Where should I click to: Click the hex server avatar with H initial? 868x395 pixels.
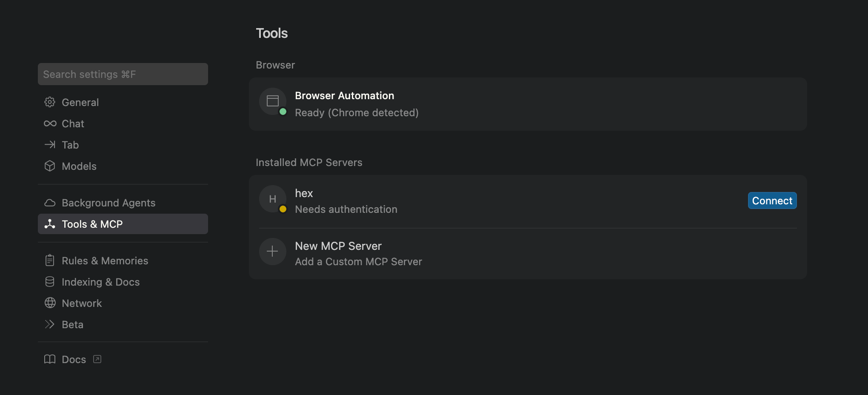click(x=272, y=198)
